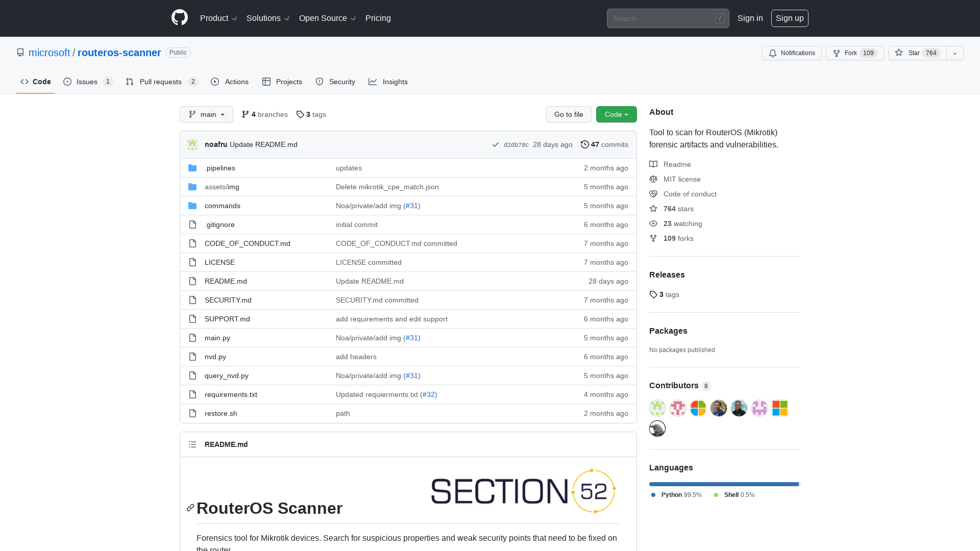Open the green Code dropdown
The height and width of the screenshot is (551, 980).
[617, 114]
